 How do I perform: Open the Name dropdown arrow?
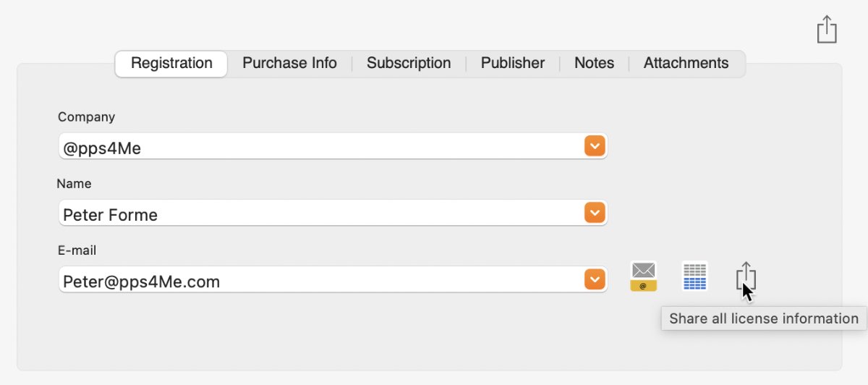pyautogui.click(x=595, y=213)
